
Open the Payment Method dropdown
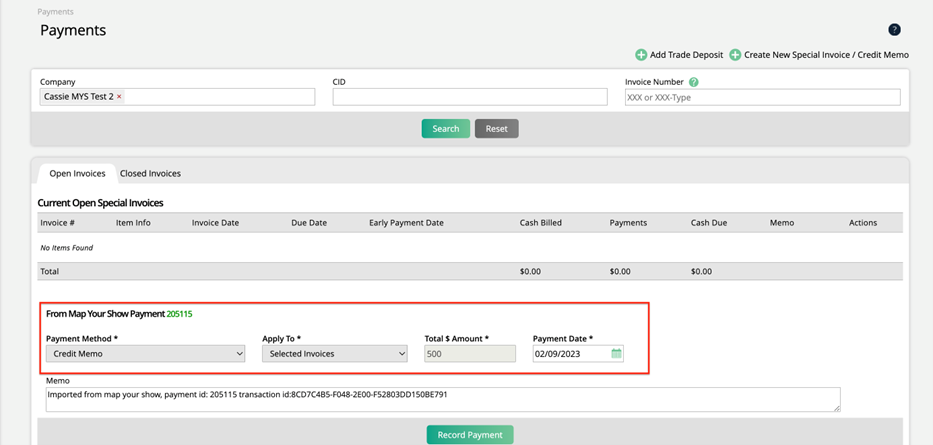(145, 354)
